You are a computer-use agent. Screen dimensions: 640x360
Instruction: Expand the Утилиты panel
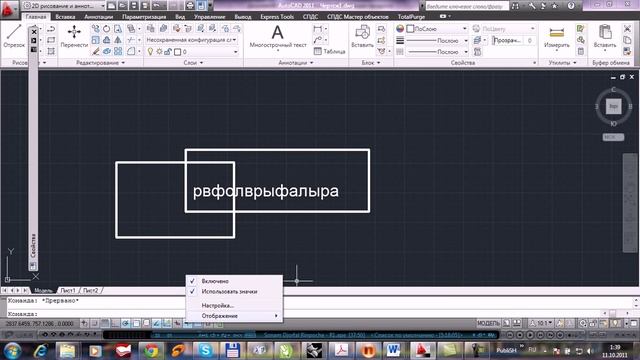[x=562, y=63]
